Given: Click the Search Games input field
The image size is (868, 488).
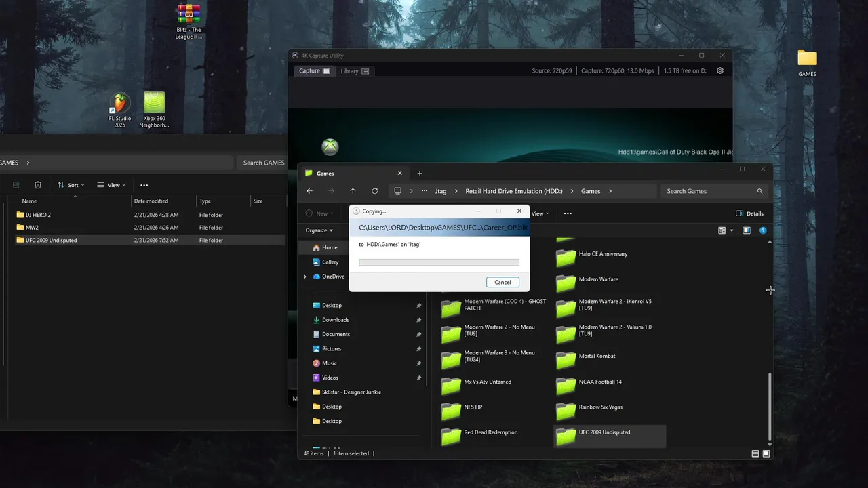Looking at the screenshot, I should click(715, 191).
